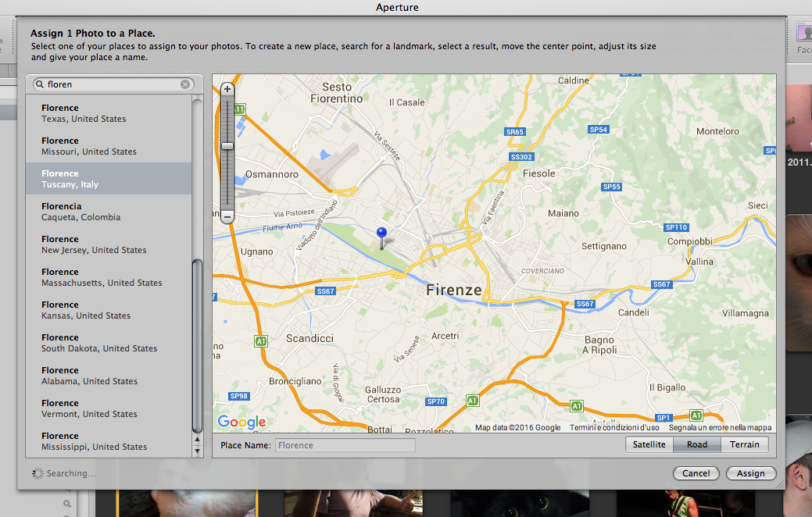Switch the map to Terrain view

click(744, 444)
